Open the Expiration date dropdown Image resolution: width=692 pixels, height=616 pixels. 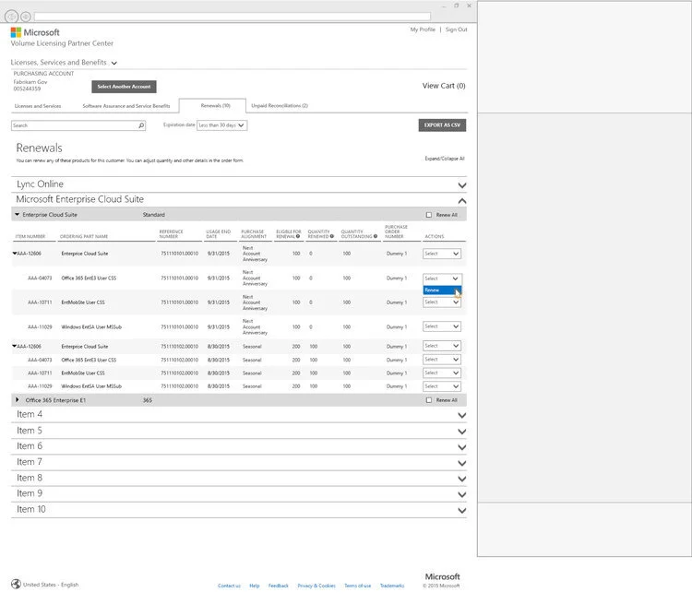click(x=221, y=125)
